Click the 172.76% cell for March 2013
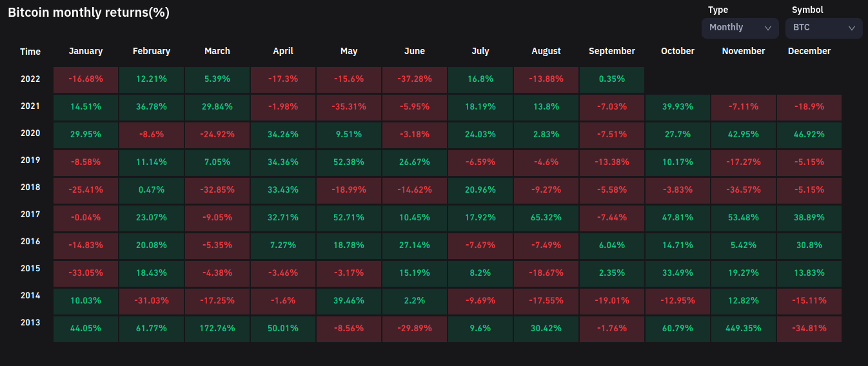 point(217,328)
